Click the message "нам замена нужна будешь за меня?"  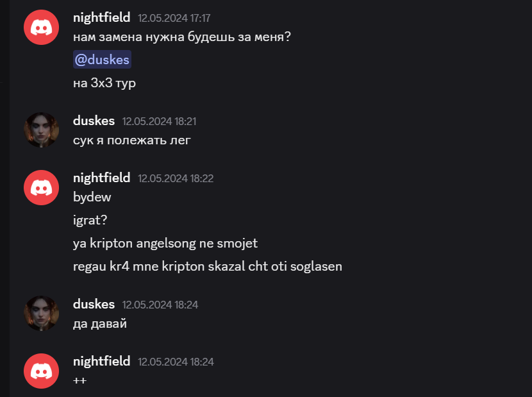[x=183, y=37]
